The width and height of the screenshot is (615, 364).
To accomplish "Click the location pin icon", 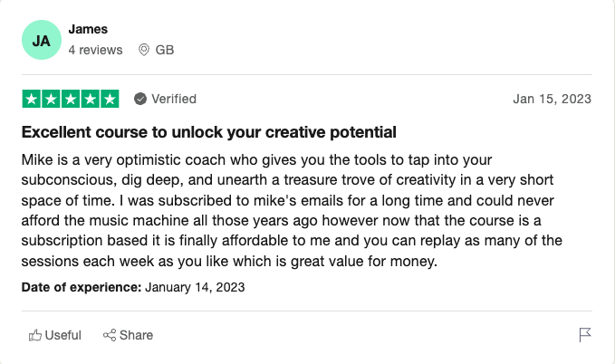I will coord(144,50).
